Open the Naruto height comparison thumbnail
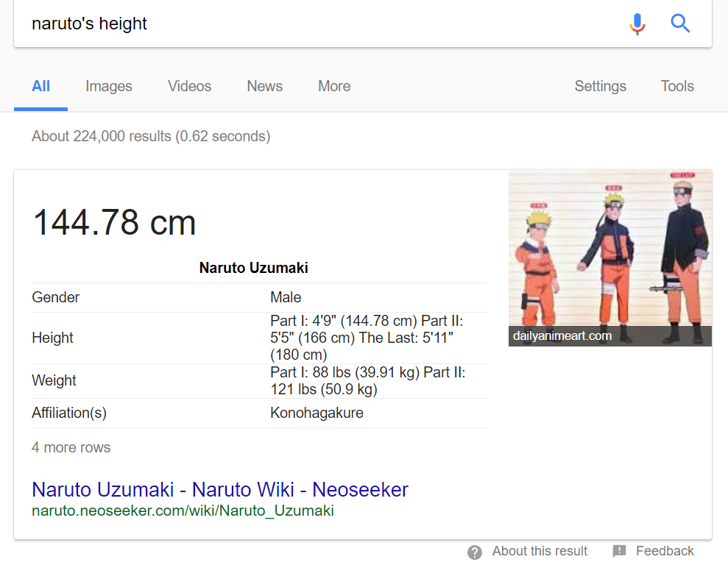 [610, 258]
